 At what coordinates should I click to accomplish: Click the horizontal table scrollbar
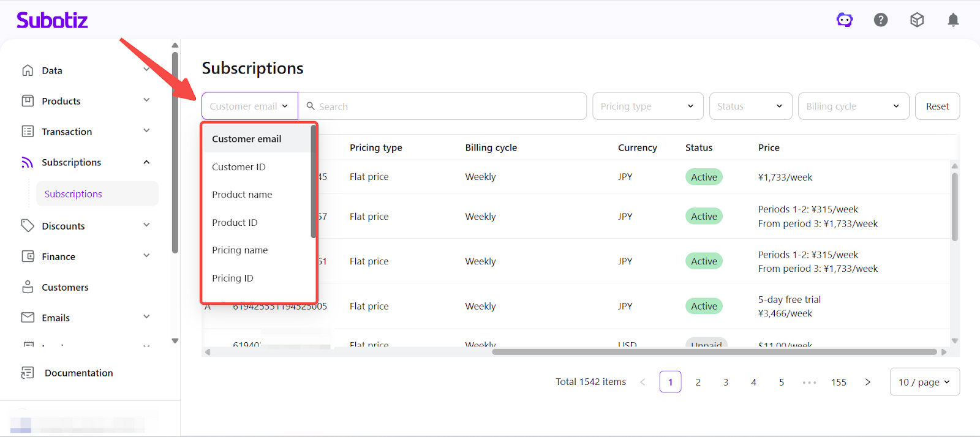[714, 352]
